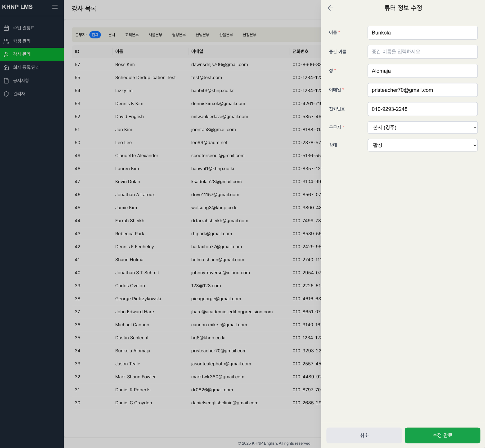The image size is (485, 448).
Task: Click the 전화번호 column header
Action: [300, 51]
